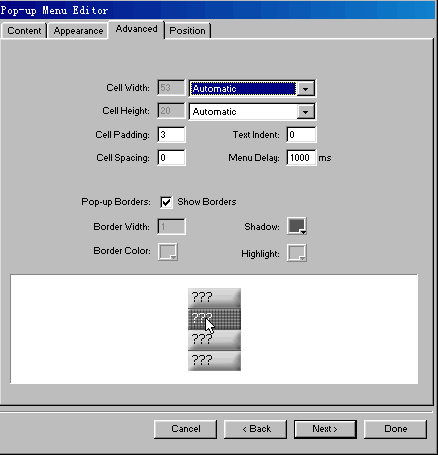
Task: Open the Border Color picker
Action: [x=168, y=252]
